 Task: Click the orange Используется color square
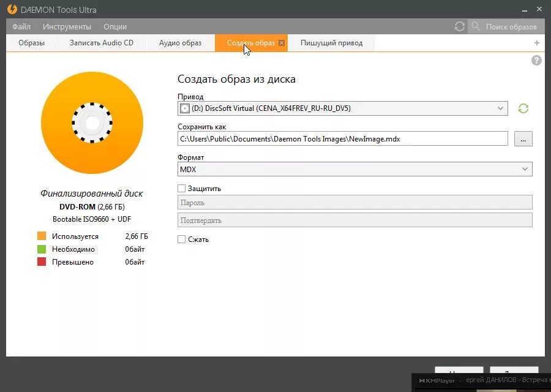click(x=42, y=236)
